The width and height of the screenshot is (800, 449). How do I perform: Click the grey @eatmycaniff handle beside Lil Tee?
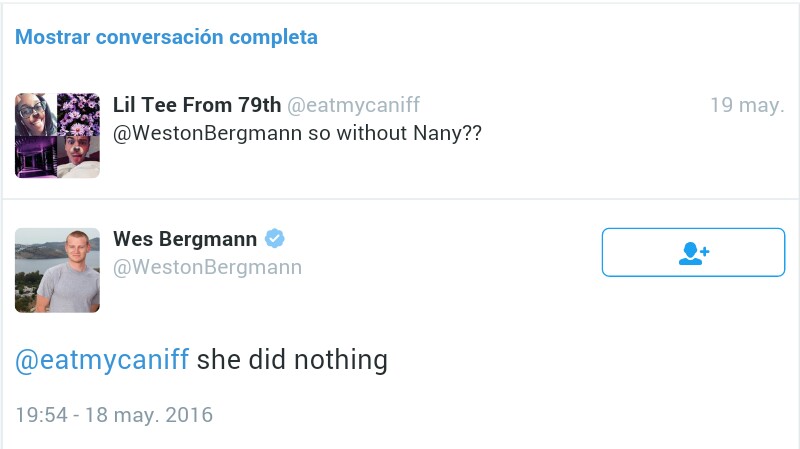pos(354,105)
